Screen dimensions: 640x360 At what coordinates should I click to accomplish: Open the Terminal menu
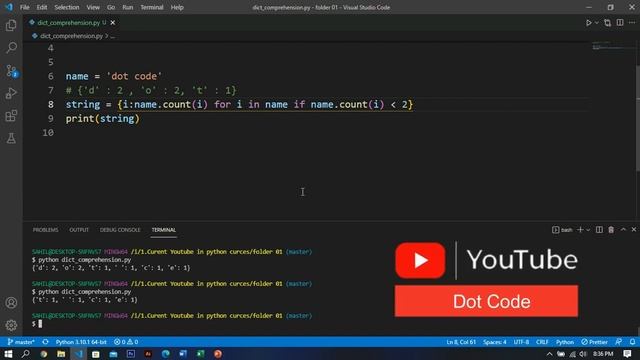click(152, 7)
